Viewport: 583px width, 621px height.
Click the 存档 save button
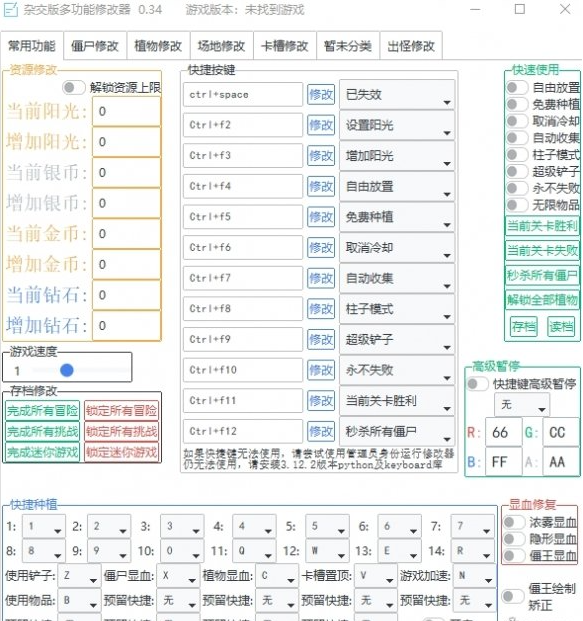point(524,326)
